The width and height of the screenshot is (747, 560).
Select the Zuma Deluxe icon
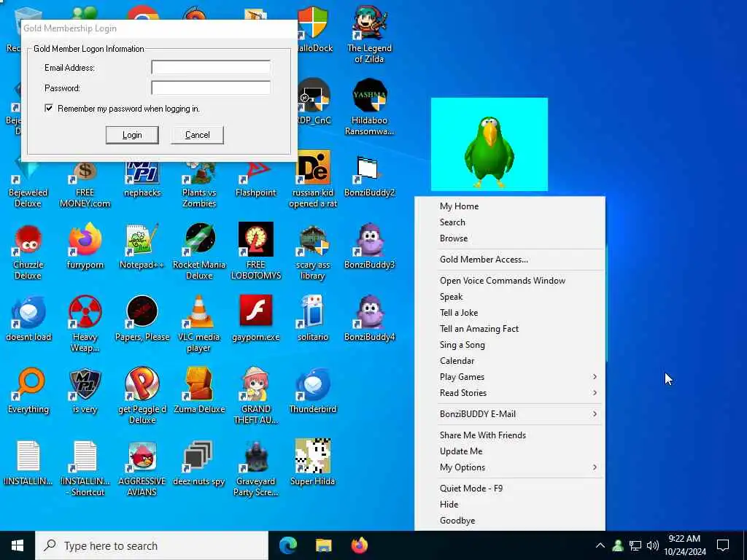click(199, 391)
